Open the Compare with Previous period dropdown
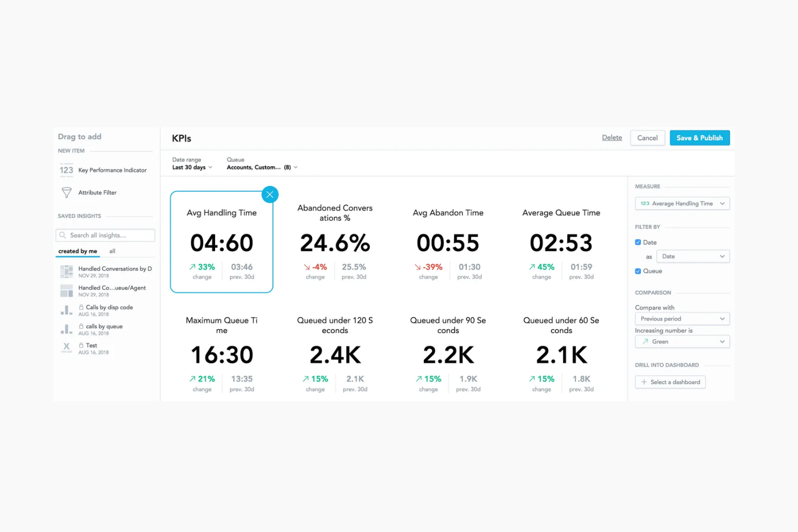The width and height of the screenshot is (798, 532). [x=682, y=319]
